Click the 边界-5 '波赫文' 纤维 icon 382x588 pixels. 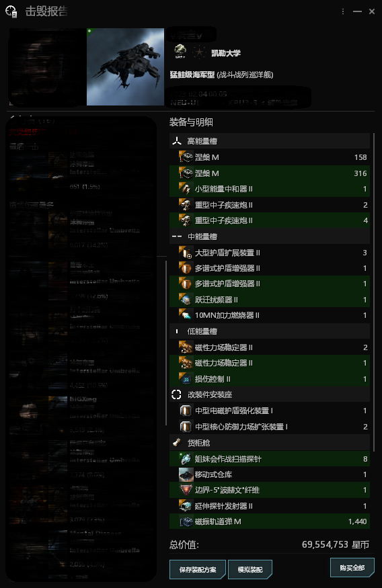186,490
